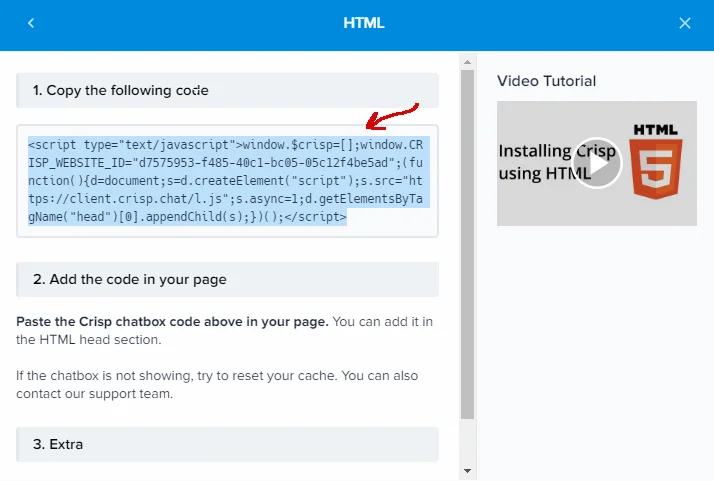Play the Installing Crisp video tutorial
The width and height of the screenshot is (714, 481).
coord(598,163)
